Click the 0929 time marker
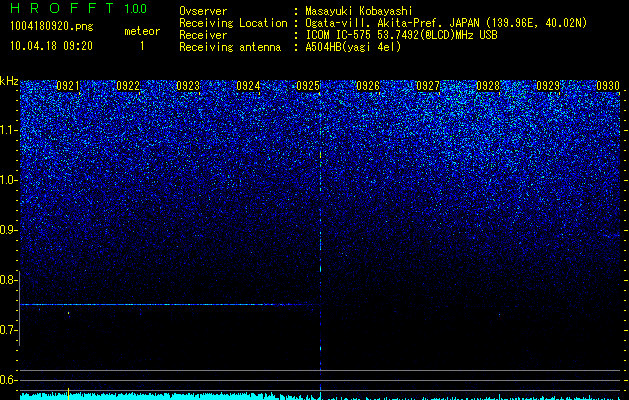The image size is (629, 400). [x=548, y=86]
